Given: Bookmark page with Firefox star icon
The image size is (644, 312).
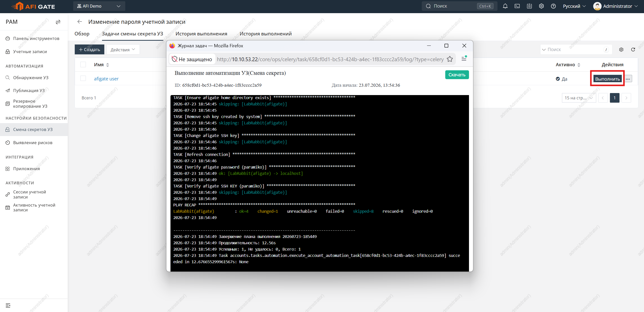Looking at the screenshot, I should pos(450,59).
